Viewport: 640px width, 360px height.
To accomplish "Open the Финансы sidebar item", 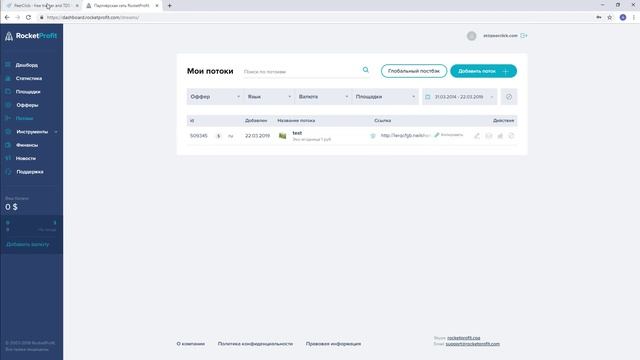I will [x=27, y=145].
